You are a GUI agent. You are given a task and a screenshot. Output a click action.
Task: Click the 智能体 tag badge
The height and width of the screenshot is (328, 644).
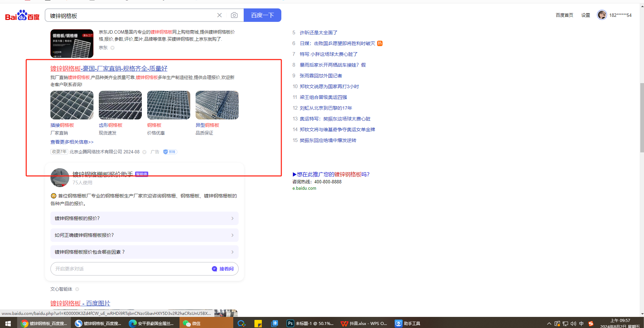(142, 174)
